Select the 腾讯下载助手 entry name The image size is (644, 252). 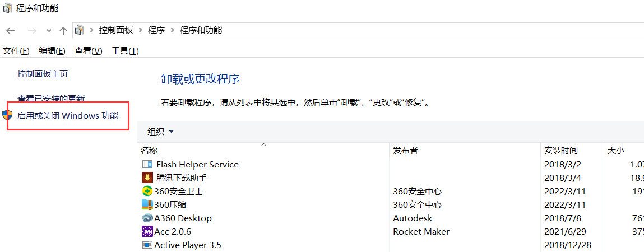[x=182, y=178]
